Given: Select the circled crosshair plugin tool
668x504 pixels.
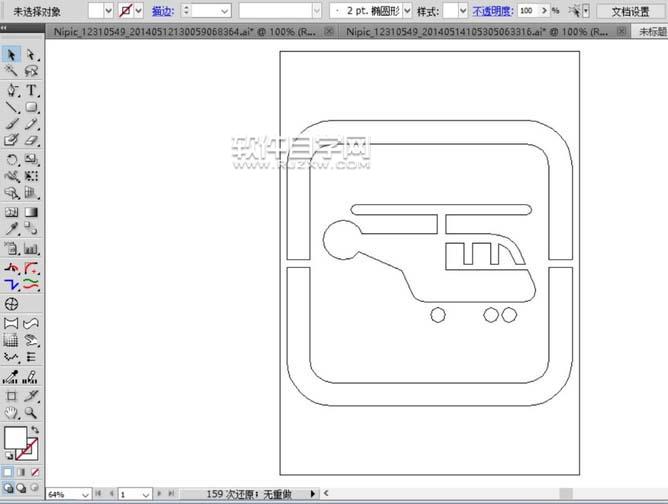Looking at the screenshot, I should [12, 304].
